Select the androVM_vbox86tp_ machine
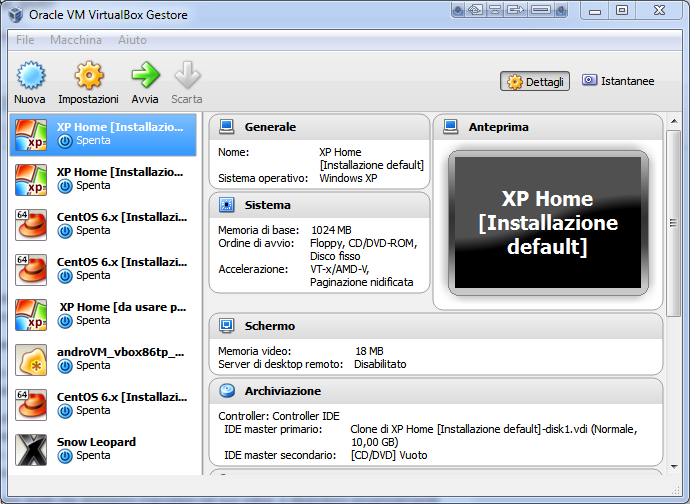Image resolution: width=690 pixels, height=504 pixels. (x=103, y=360)
